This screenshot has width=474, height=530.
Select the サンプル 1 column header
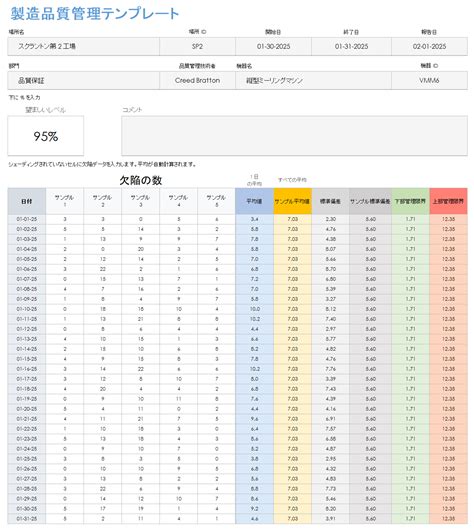[65, 201]
